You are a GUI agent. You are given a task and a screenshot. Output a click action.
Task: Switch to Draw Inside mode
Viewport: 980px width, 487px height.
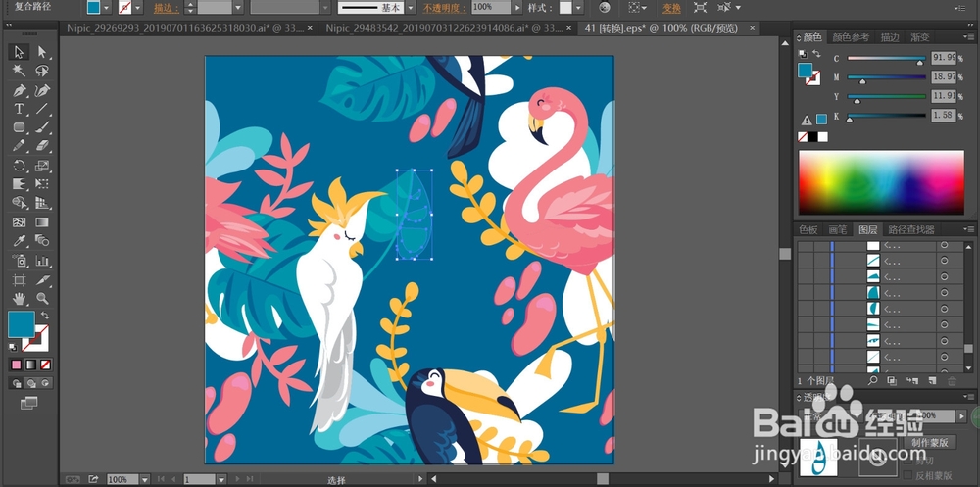click(46, 383)
